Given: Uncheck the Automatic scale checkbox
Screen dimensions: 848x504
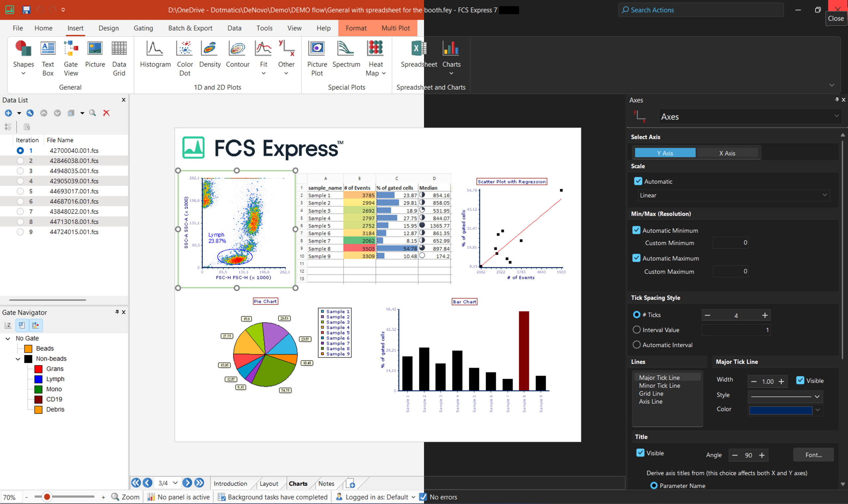Looking at the screenshot, I should coord(638,181).
